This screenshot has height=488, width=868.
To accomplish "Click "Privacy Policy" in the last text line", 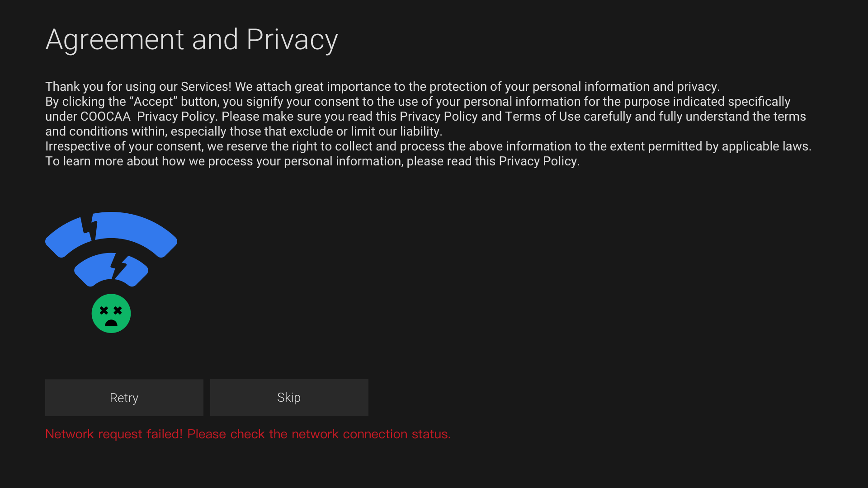I will pyautogui.click(x=538, y=161).
